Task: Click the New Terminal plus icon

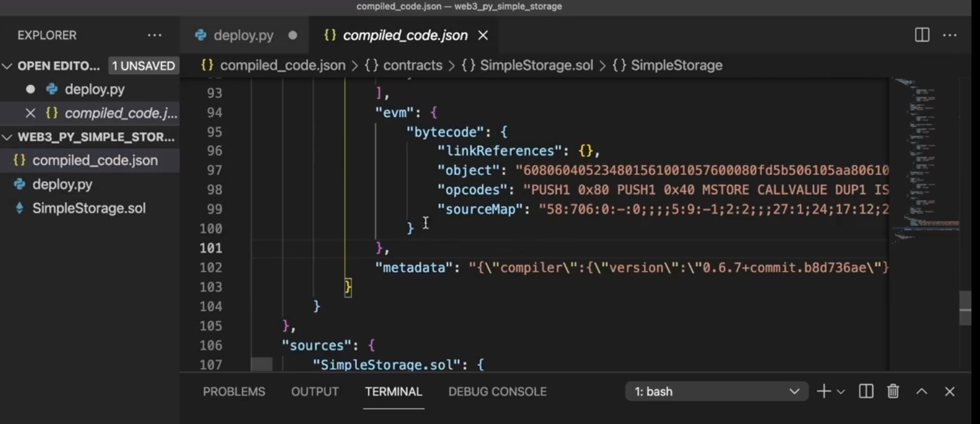Action: 824,392
